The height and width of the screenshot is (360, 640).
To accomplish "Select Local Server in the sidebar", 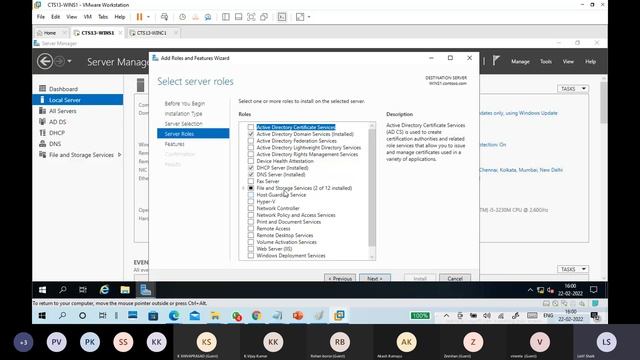I will 78,100.
